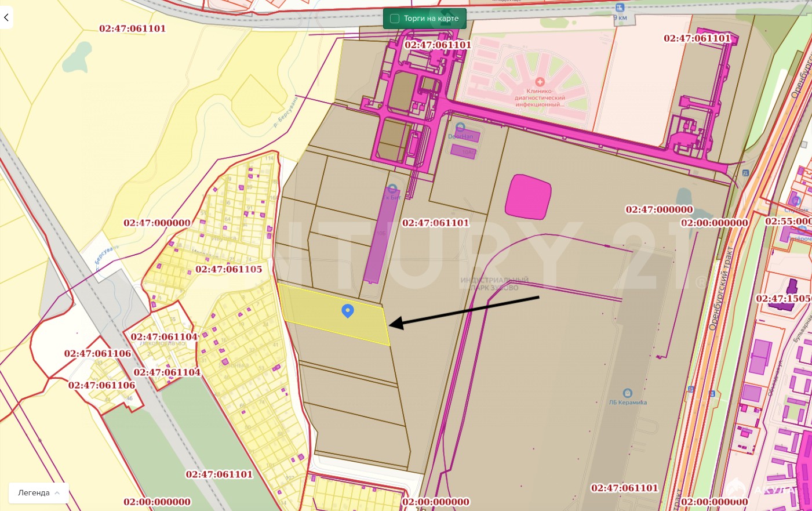Click the blue location pin marker

point(348,311)
